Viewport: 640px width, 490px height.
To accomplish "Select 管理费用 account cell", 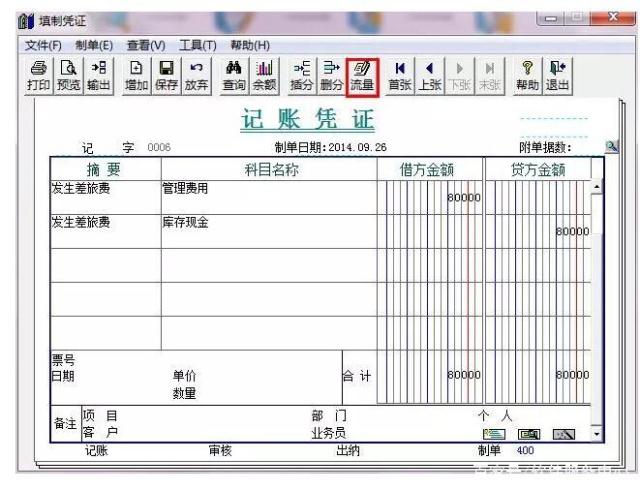I will pyautogui.click(x=269, y=198).
